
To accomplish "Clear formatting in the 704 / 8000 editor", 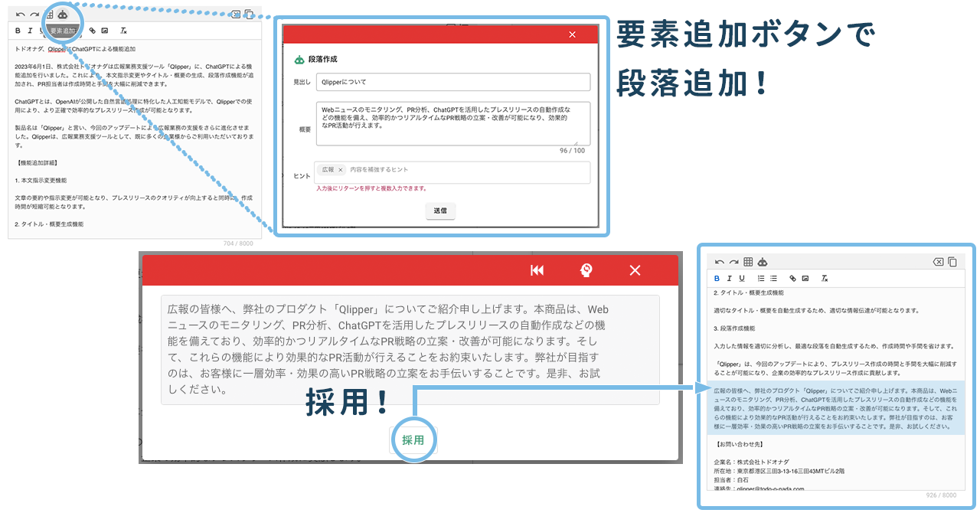I will point(123,31).
